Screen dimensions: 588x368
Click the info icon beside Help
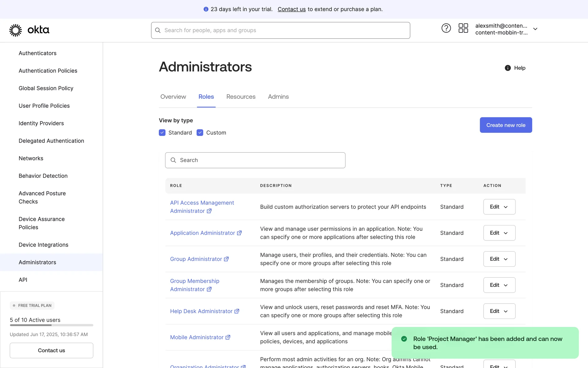click(507, 68)
